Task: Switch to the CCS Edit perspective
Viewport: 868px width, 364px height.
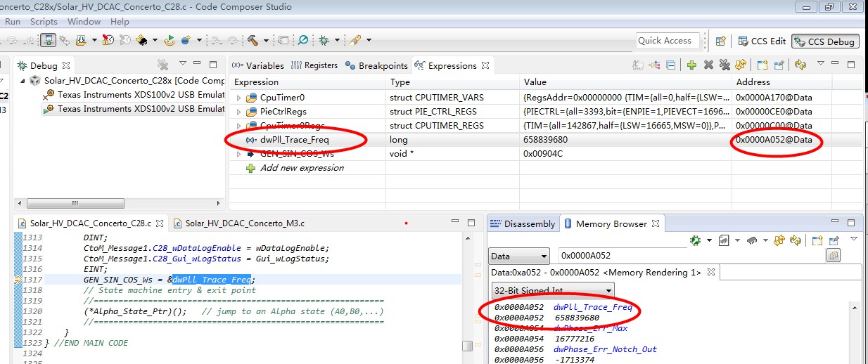Action: (761, 41)
